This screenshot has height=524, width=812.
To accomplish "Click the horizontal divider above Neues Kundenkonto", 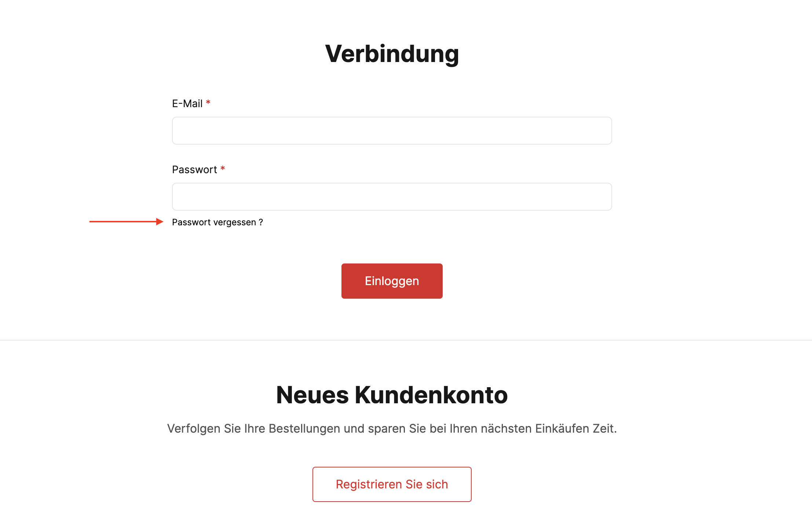I will (x=406, y=340).
